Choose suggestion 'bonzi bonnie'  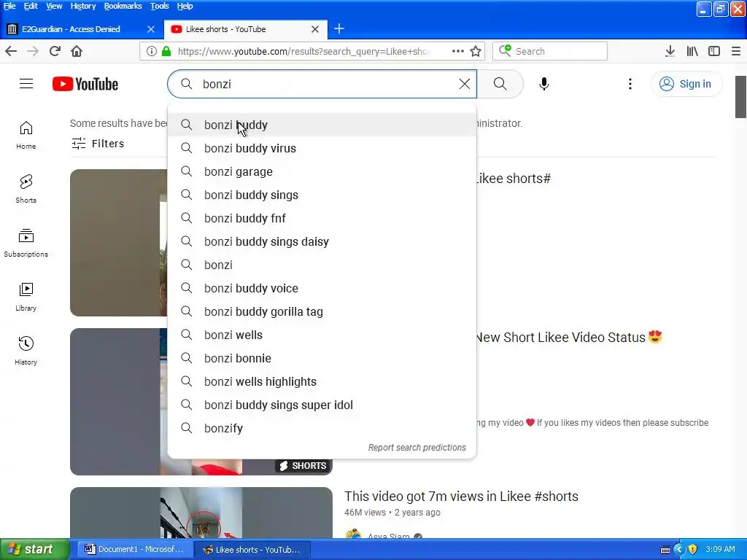click(x=322, y=358)
